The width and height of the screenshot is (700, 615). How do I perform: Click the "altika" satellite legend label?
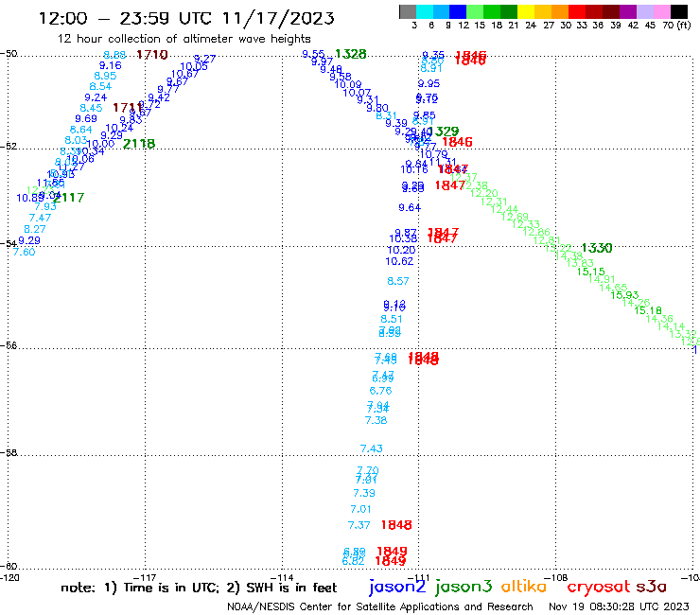click(x=524, y=587)
